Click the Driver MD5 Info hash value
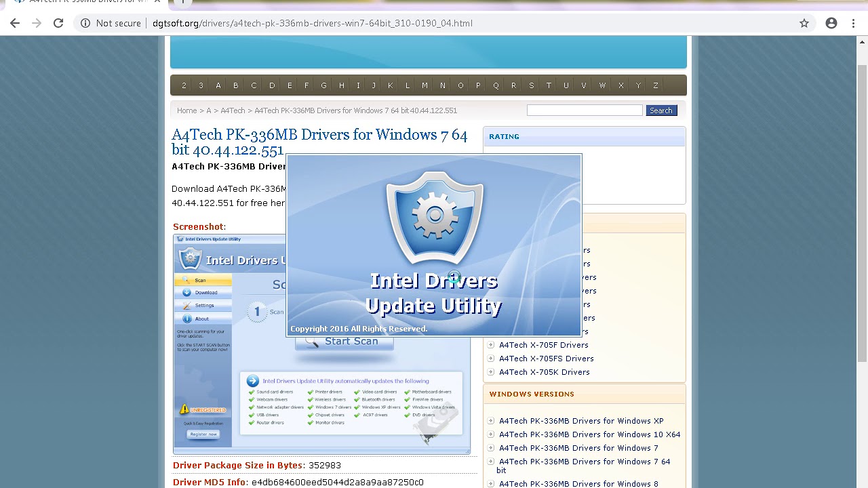868x488 pixels. [337, 483]
